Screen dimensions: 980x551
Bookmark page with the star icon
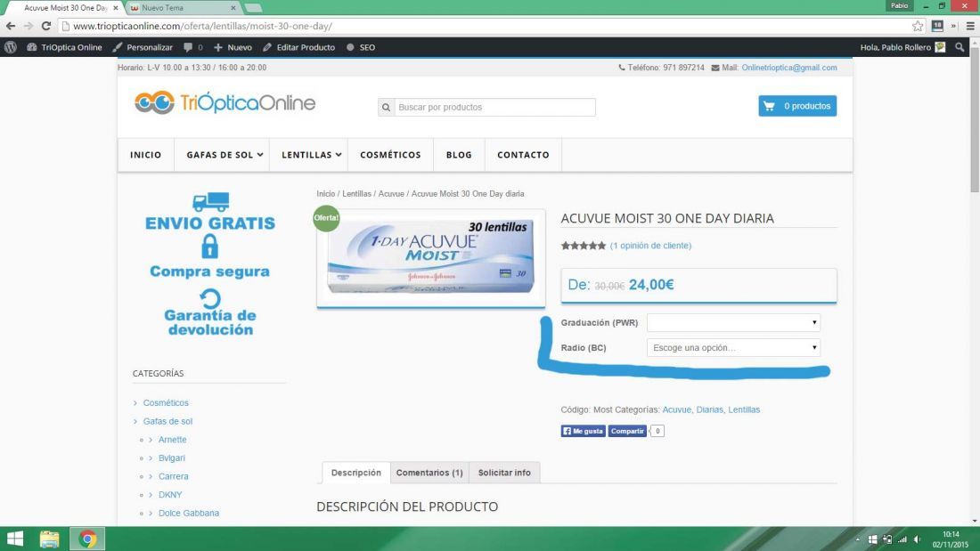[x=918, y=26]
